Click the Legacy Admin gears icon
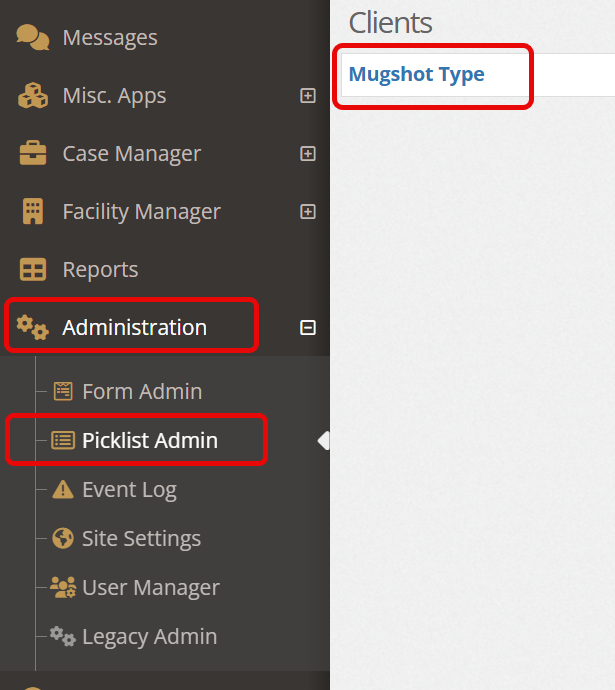 click(62, 637)
